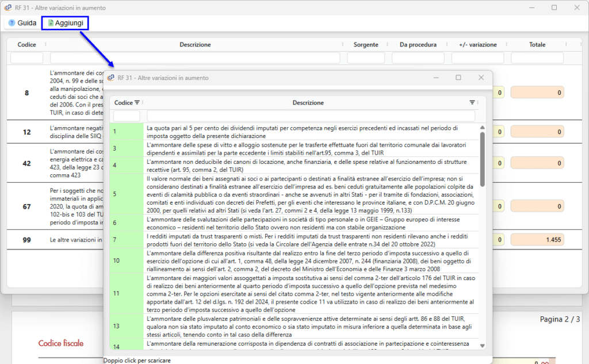Sort by the Da procedura column header
The image size is (589, 364).
pos(418,45)
